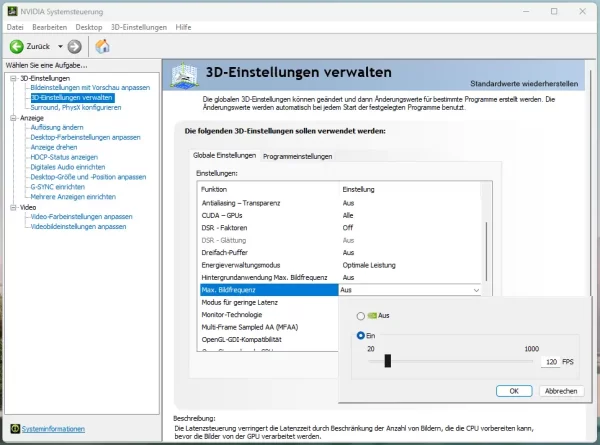The image size is (600, 445).
Task: Open Video-Farbeinstellungen anpassen
Action: tap(81, 217)
